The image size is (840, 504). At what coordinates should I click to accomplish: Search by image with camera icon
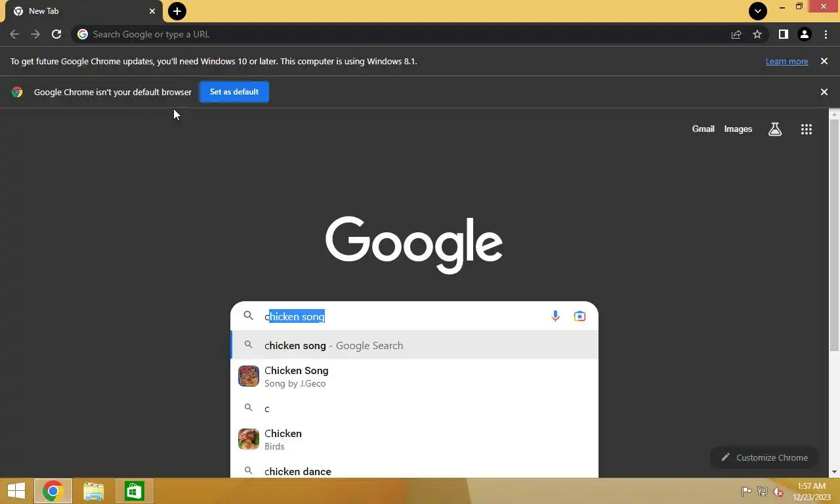[x=579, y=316]
